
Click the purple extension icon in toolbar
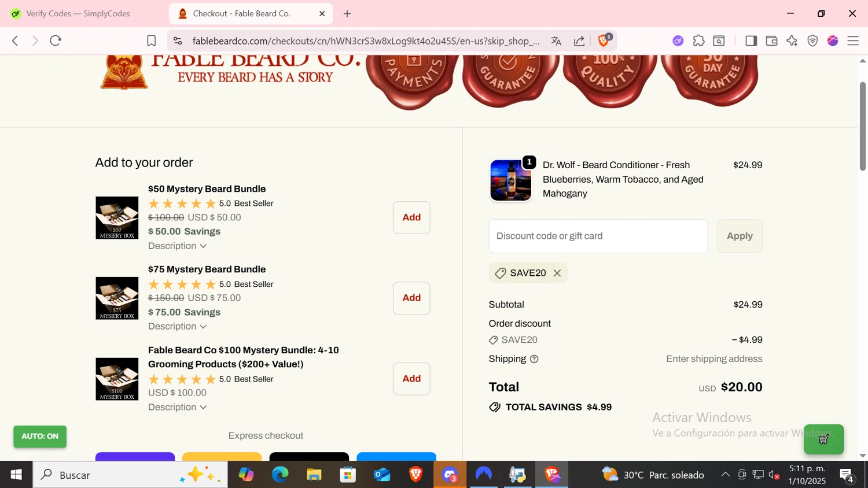point(678,40)
